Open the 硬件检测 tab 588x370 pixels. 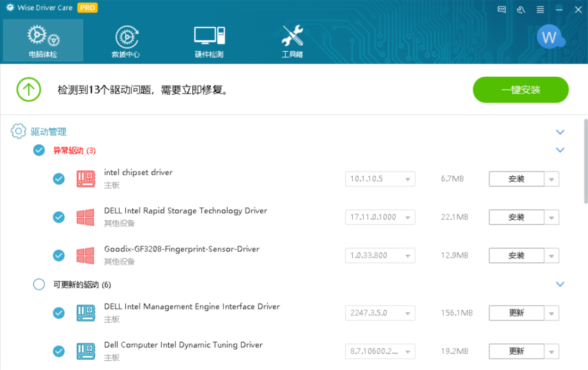pos(209,40)
